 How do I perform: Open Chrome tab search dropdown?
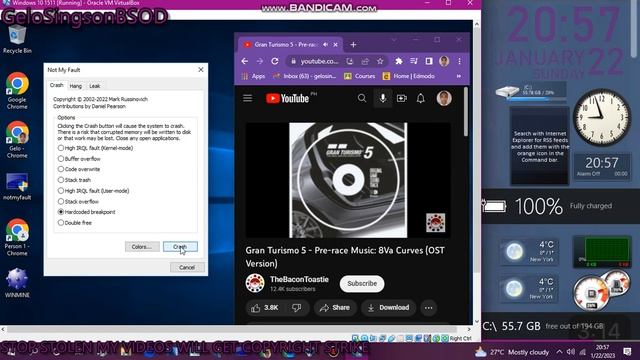pyautogui.click(x=394, y=40)
